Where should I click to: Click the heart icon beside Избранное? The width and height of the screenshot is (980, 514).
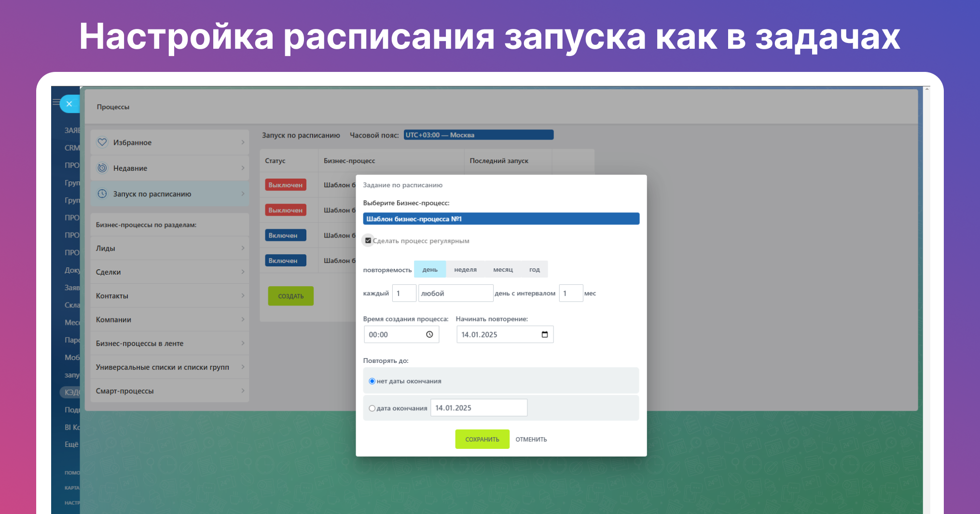tap(102, 142)
